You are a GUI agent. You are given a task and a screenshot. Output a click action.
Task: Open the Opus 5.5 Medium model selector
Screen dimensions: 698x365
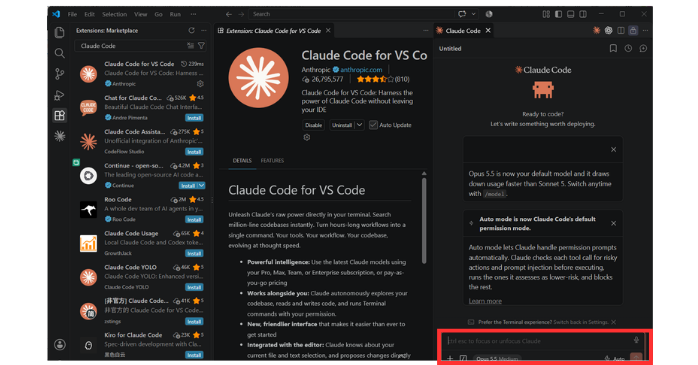coord(497,359)
